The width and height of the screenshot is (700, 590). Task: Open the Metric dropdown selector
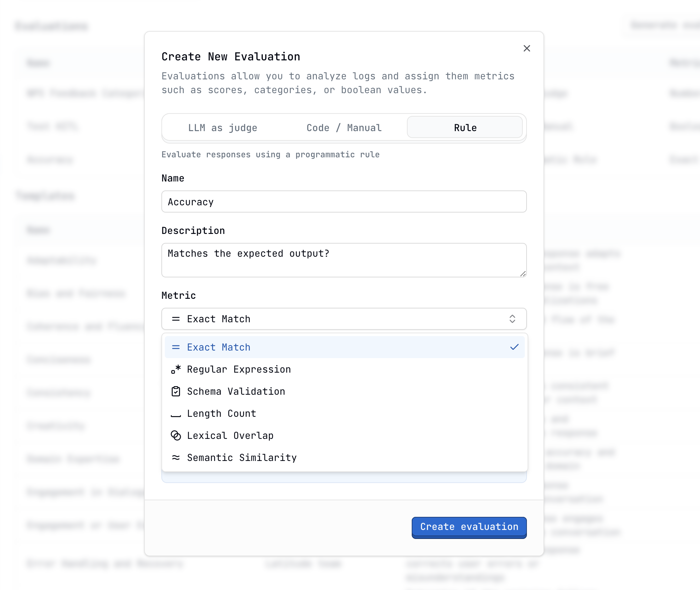pyautogui.click(x=343, y=319)
